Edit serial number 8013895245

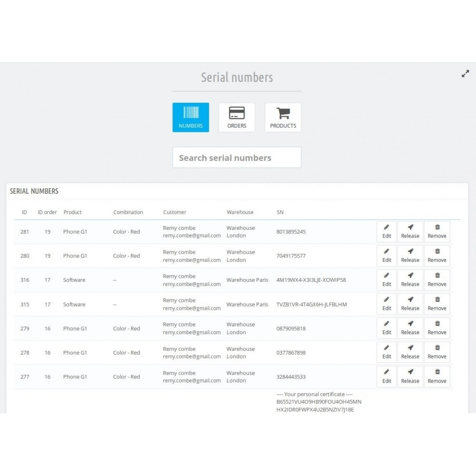(387, 232)
